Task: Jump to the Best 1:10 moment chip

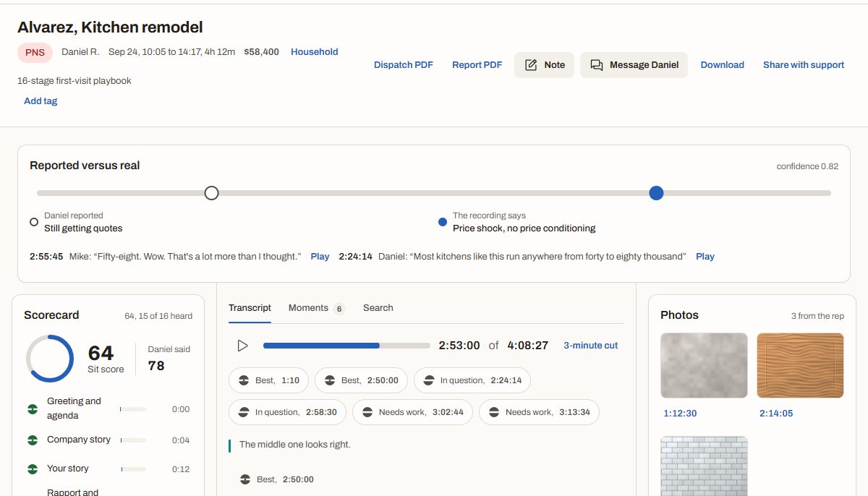Action: coord(269,380)
